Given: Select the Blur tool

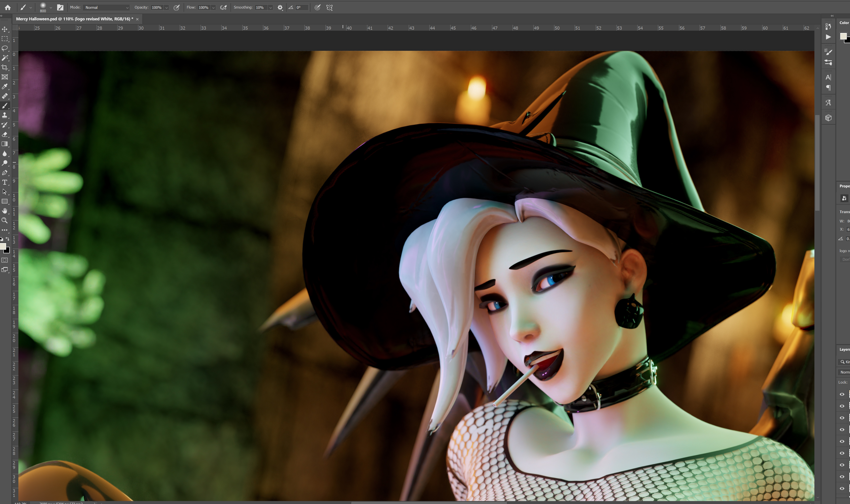Looking at the screenshot, I should point(5,154).
